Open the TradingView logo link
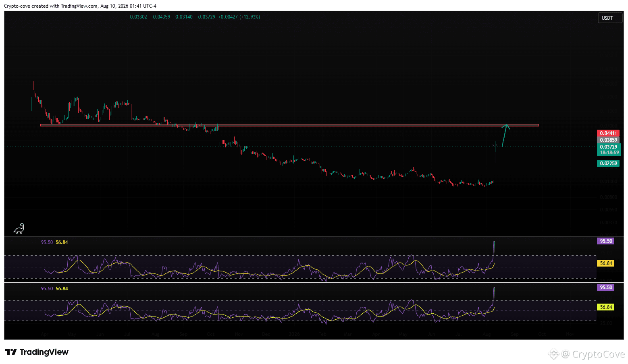This screenshot has height=364, width=628. pos(37,352)
